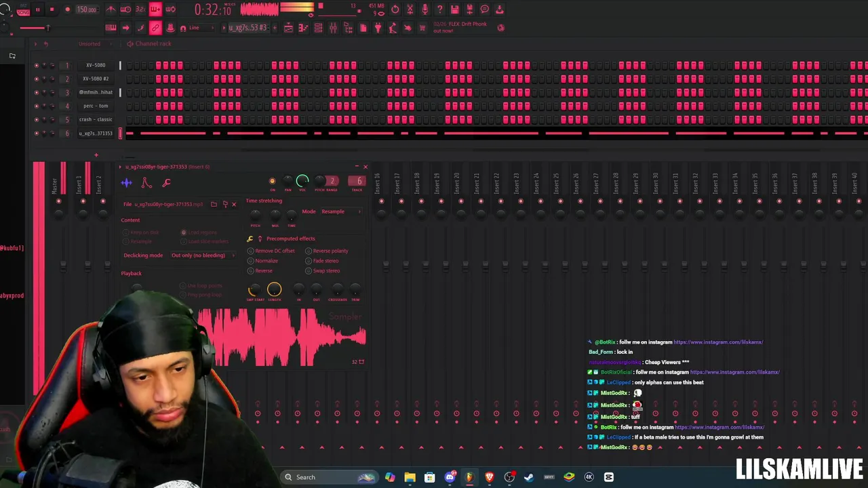
Task: Open the FLEX Drift Phonk news item
Action: (x=460, y=27)
